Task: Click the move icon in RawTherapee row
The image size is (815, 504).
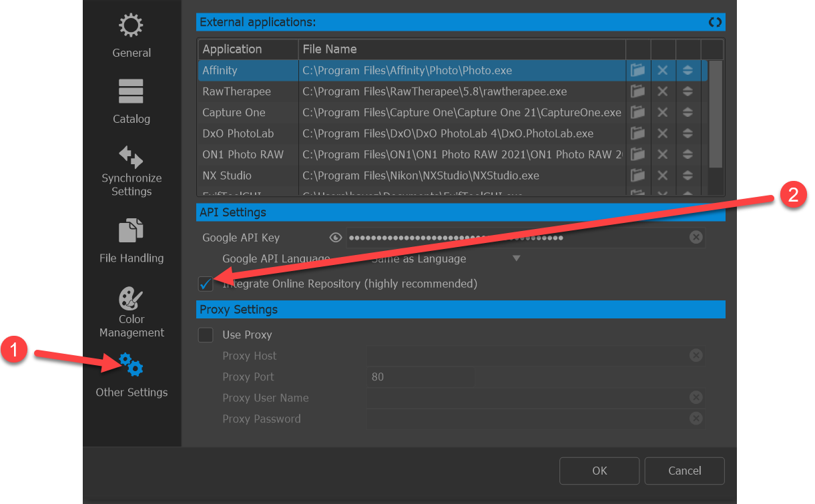Action: tap(688, 91)
